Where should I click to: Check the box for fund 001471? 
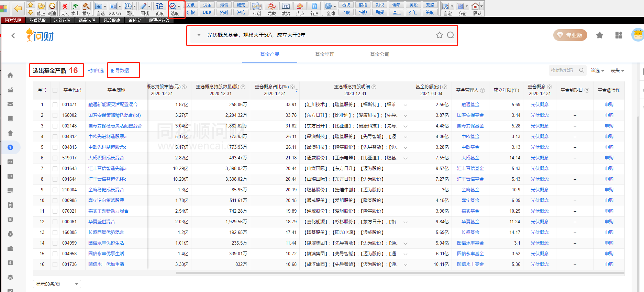55,105
